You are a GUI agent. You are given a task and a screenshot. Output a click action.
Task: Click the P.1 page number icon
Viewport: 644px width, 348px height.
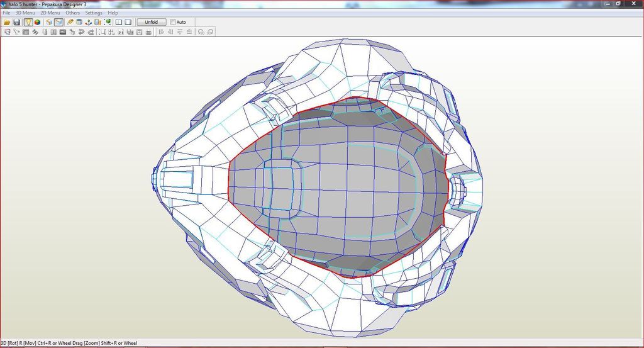(x=121, y=32)
